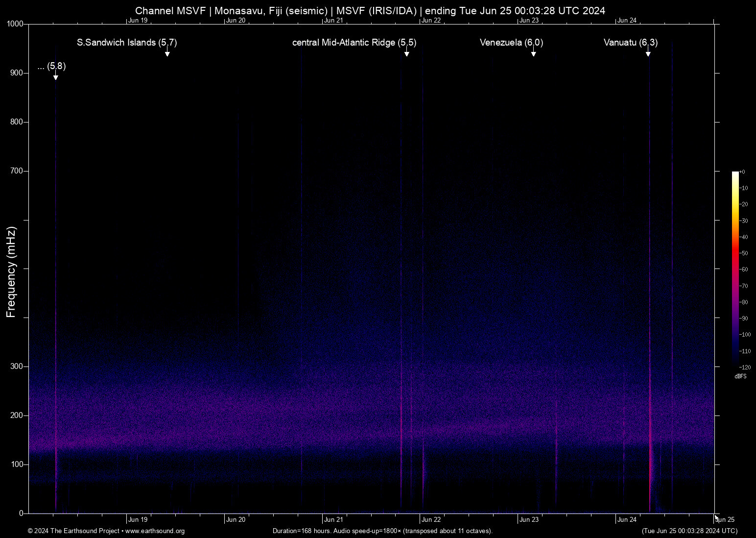Select the S.Sandwich Islands (5.7) event label
This screenshot has height=538, width=756.
click(x=127, y=43)
